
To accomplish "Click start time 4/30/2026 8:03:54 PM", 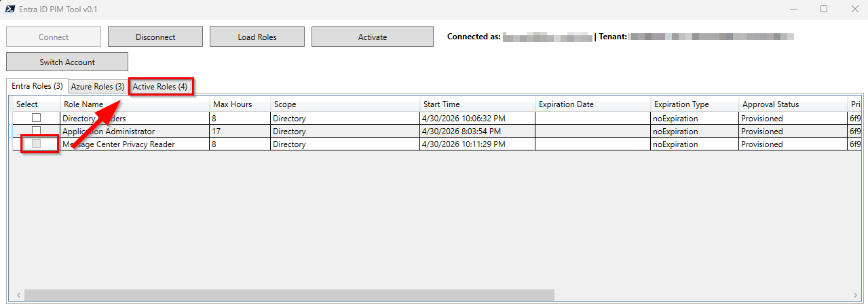I will click(477, 131).
